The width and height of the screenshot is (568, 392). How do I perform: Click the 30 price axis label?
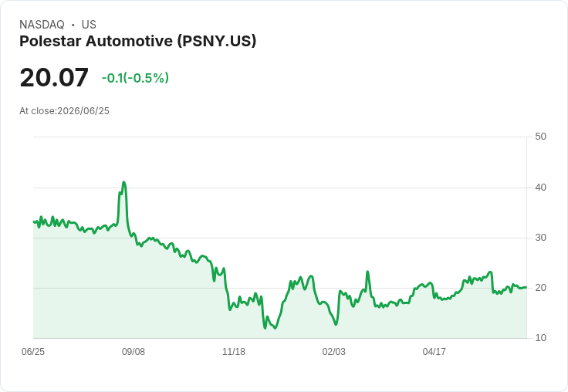(540, 238)
